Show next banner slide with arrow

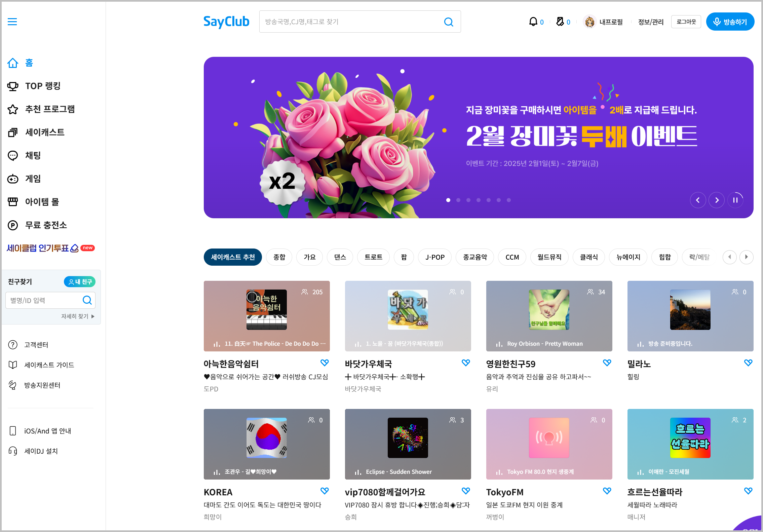(717, 200)
